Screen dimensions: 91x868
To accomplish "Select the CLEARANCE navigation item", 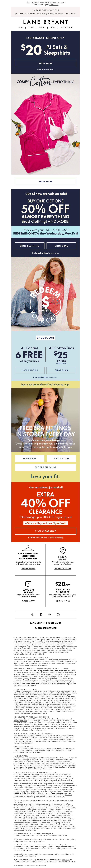I will coord(67,28).
